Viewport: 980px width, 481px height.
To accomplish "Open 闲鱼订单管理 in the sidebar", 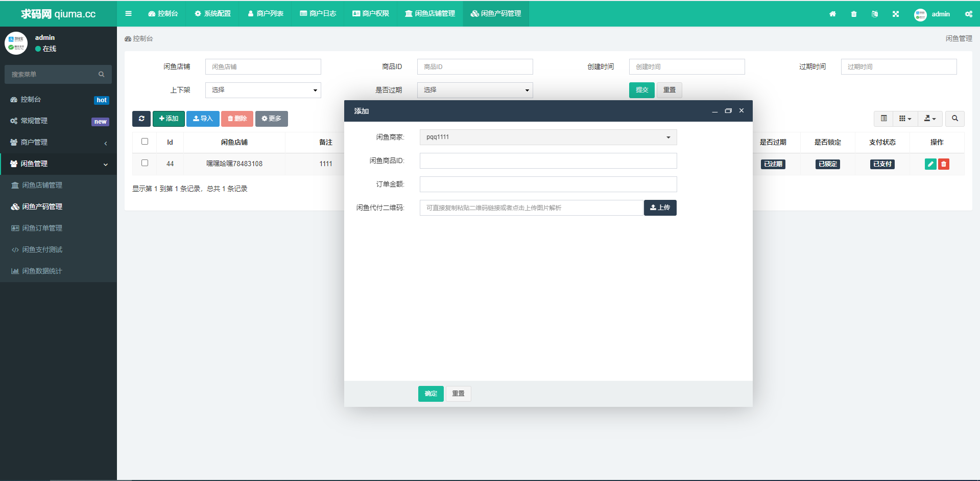I will (58, 228).
